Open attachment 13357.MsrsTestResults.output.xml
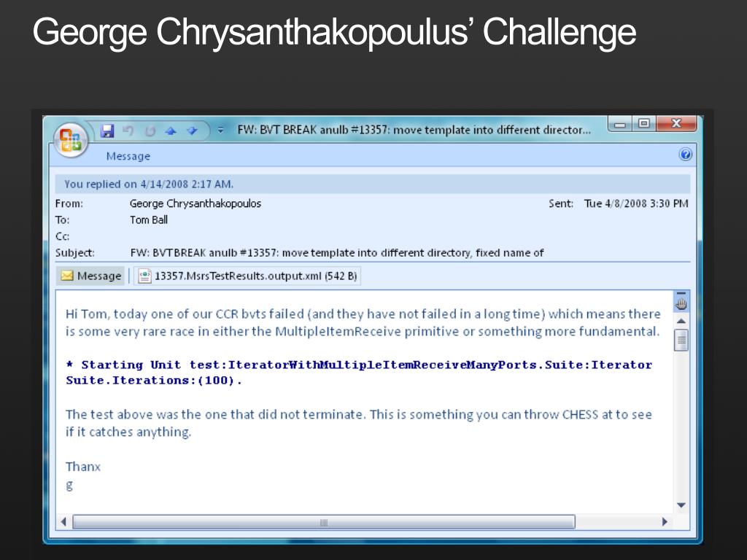 pos(248,276)
